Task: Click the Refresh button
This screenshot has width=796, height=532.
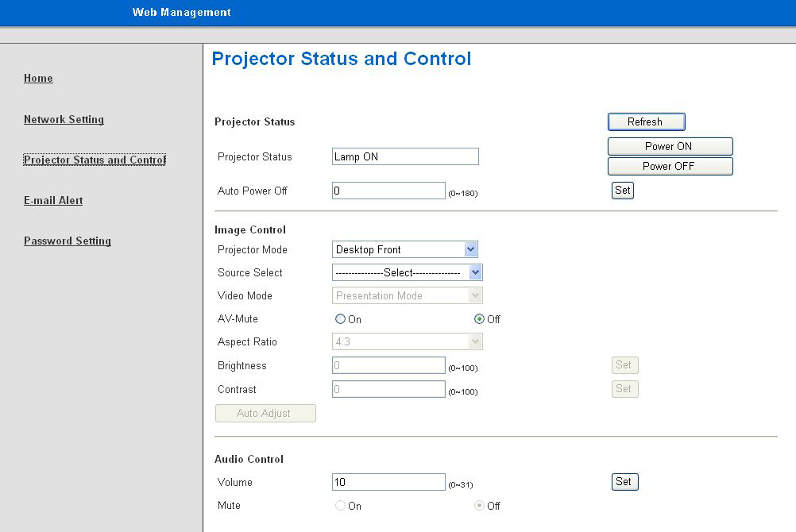Action: 646,121
